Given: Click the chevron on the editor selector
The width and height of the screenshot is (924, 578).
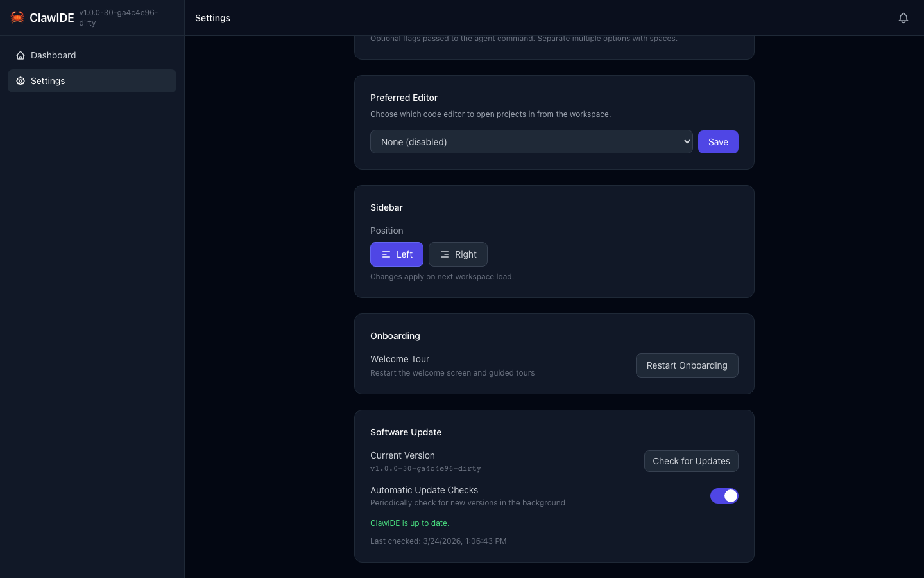Looking at the screenshot, I should (686, 141).
